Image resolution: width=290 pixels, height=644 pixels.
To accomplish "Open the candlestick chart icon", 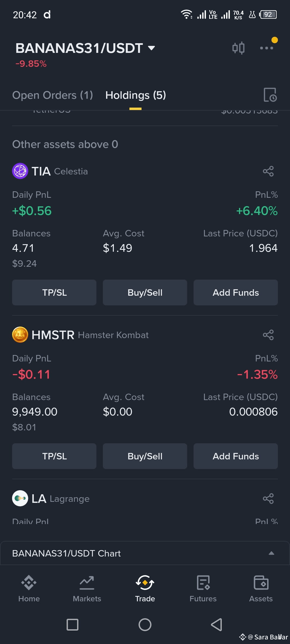I will 238,48.
